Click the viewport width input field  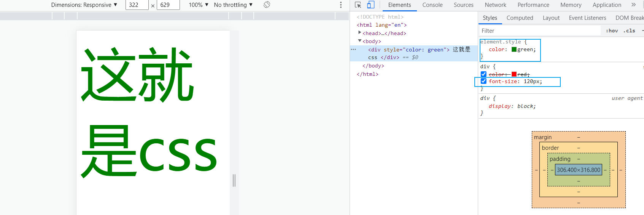point(137,5)
